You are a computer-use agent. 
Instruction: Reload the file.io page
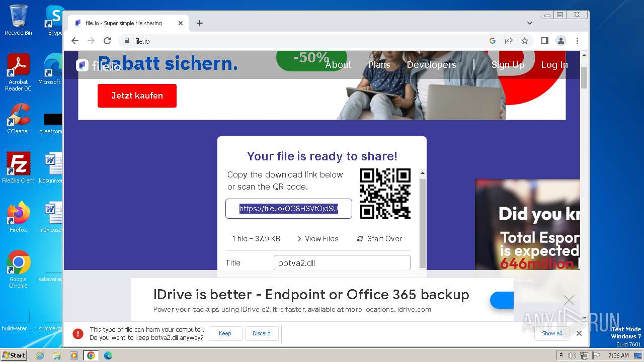(x=107, y=41)
